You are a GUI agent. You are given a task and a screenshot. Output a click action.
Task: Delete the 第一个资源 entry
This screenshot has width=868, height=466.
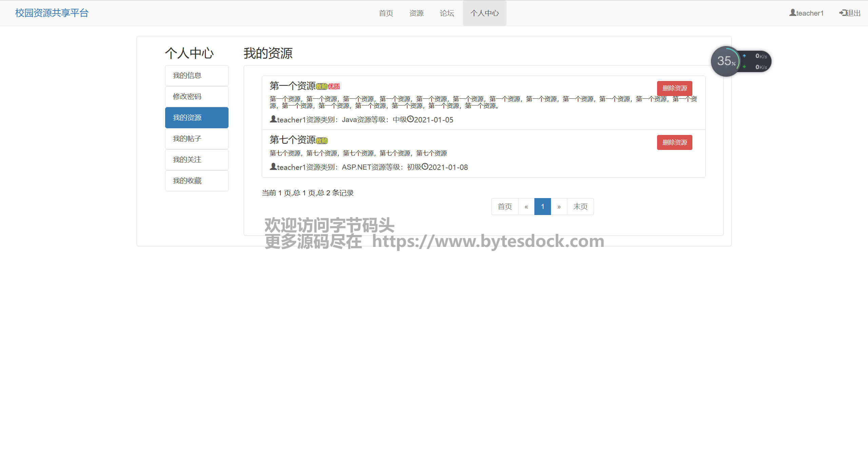click(674, 88)
